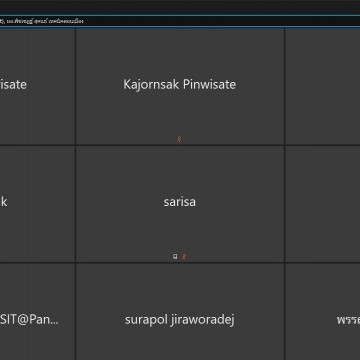This screenshot has width=360, height=360.
Task: Click the small white icon under sarisa
Action: click(x=175, y=256)
